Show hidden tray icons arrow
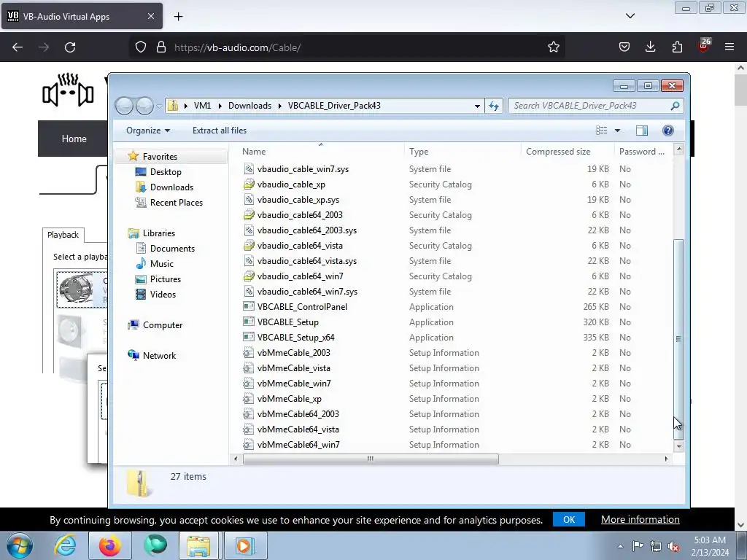The width and height of the screenshot is (747, 560). click(620, 547)
